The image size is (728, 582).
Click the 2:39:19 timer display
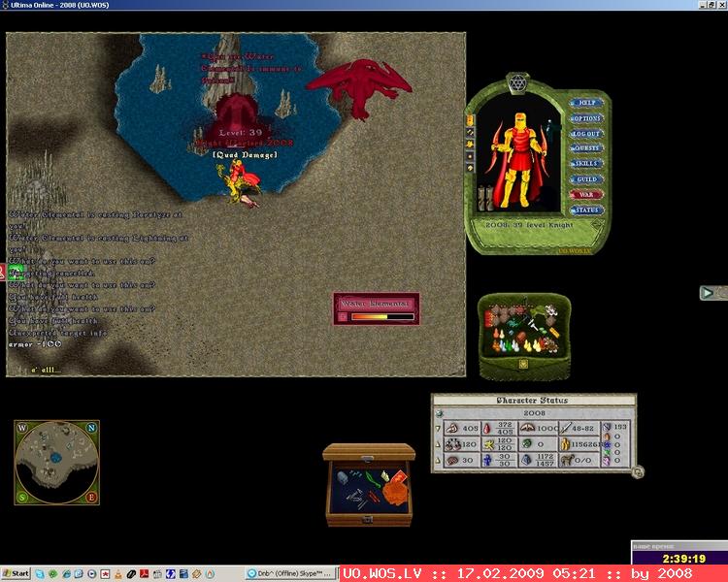click(x=684, y=559)
